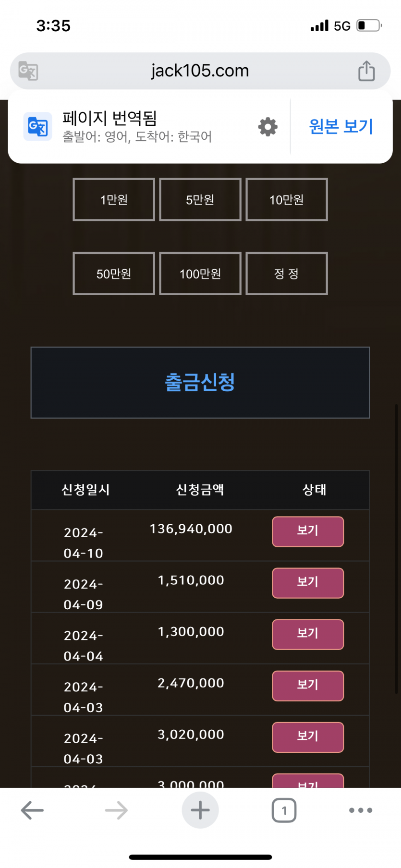
Task: Open a new tab with plus icon
Action: [200, 810]
